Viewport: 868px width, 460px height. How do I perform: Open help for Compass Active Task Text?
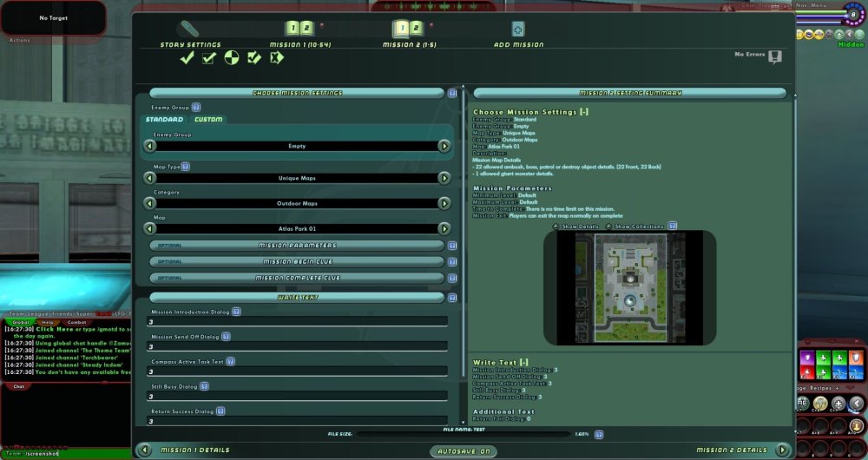[230, 361]
